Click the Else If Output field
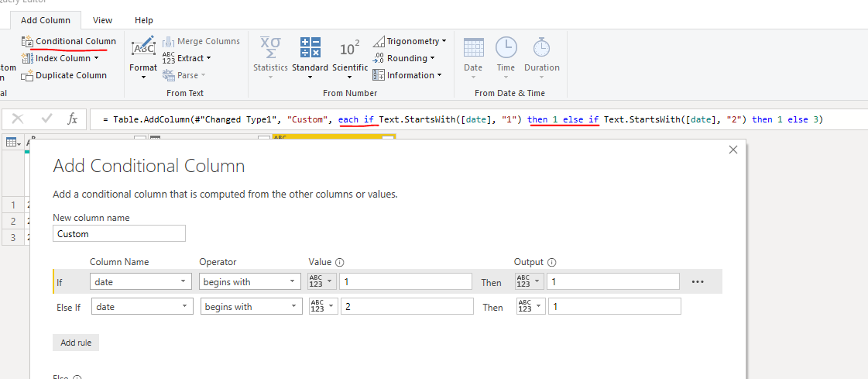Image resolution: width=868 pixels, height=379 pixels. coord(615,306)
